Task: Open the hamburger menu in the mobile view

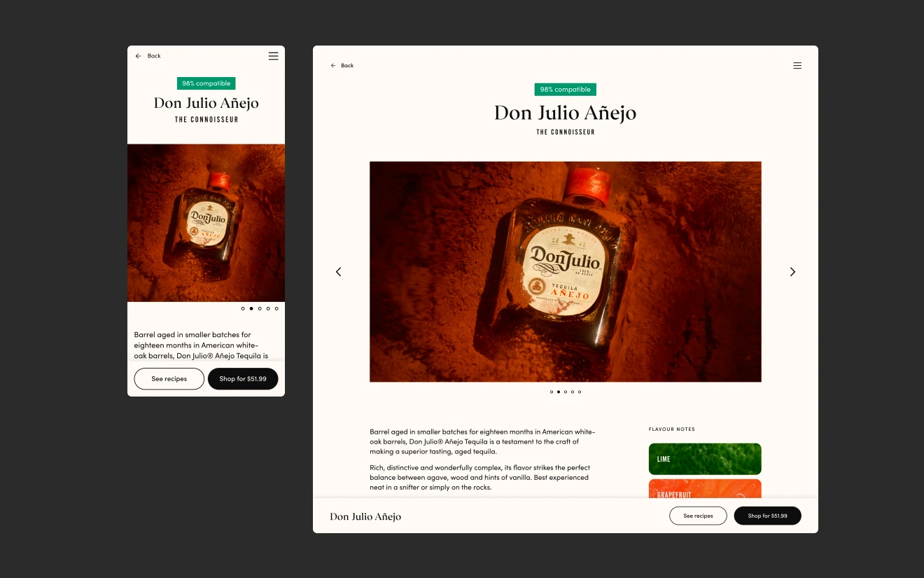Action: pyautogui.click(x=273, y=56)
